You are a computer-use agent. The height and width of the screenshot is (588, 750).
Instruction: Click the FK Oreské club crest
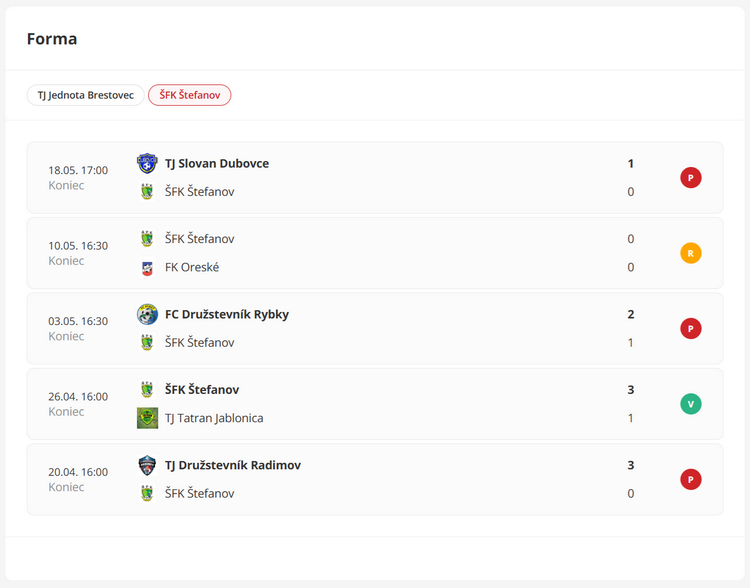[x=147, y=267]
